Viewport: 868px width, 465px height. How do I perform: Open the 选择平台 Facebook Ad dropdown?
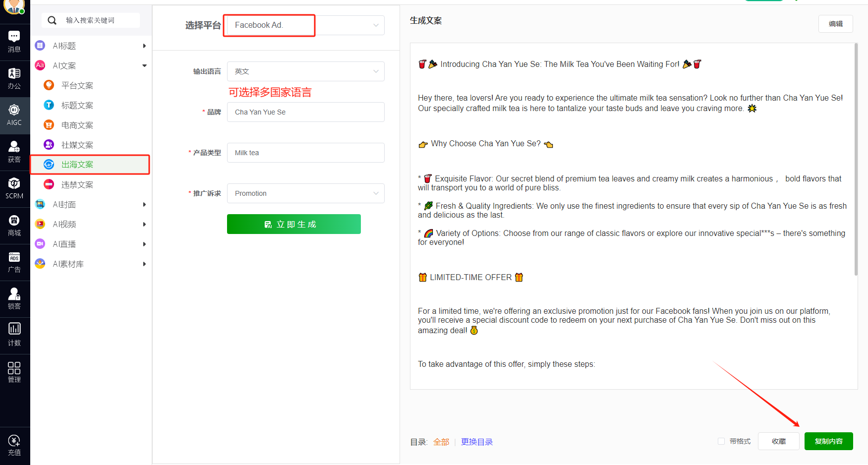point(305,25)
